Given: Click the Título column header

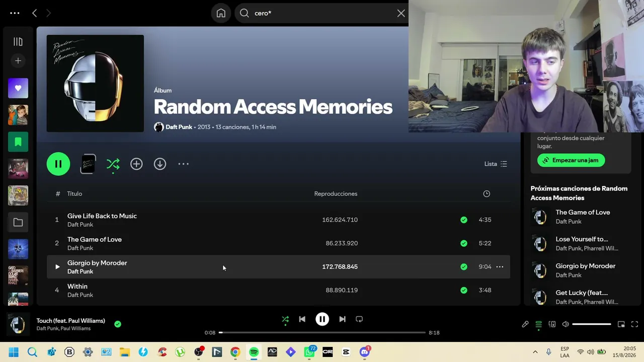Looking at the screenshot, I should [x=74, y=194].
